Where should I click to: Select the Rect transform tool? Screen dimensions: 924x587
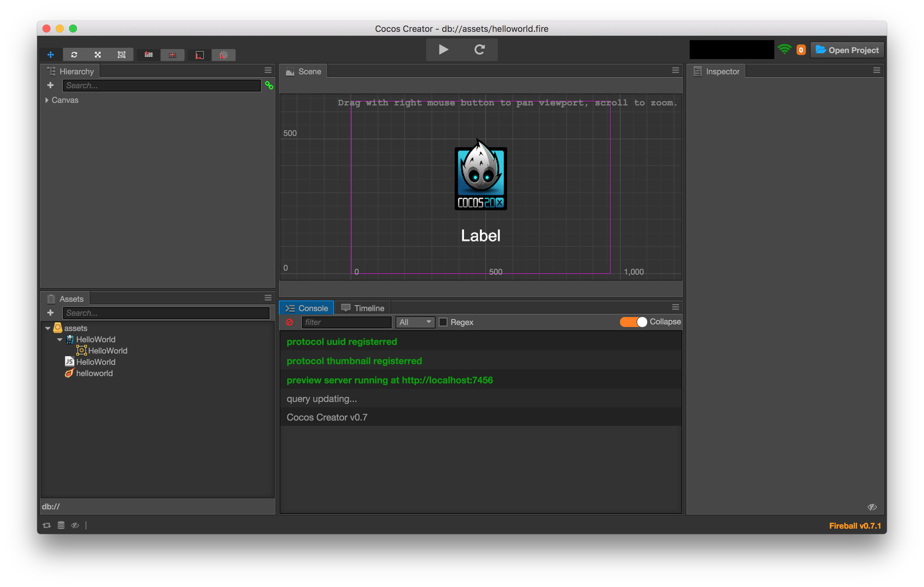[x=121, y=55]
